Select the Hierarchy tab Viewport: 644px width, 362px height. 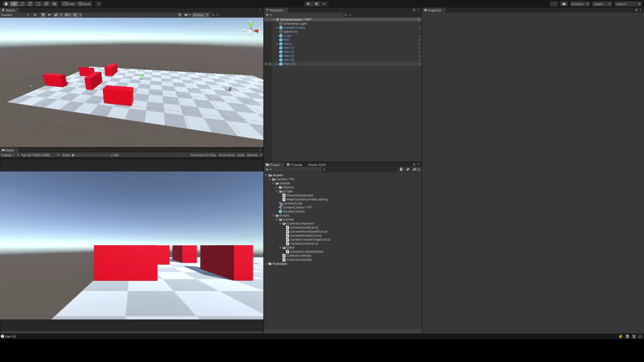pos(275,10)
